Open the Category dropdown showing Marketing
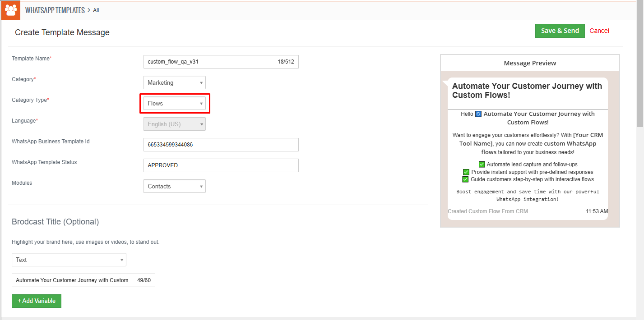644x320 pixels. pyautogui.click(x=175, y=82)
